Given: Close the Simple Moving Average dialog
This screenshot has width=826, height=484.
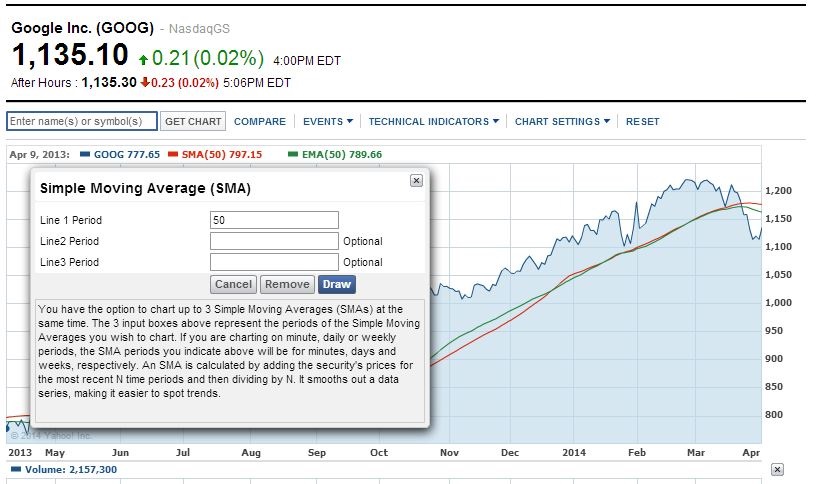Looking at the screenshot, I should click(416, 181).
